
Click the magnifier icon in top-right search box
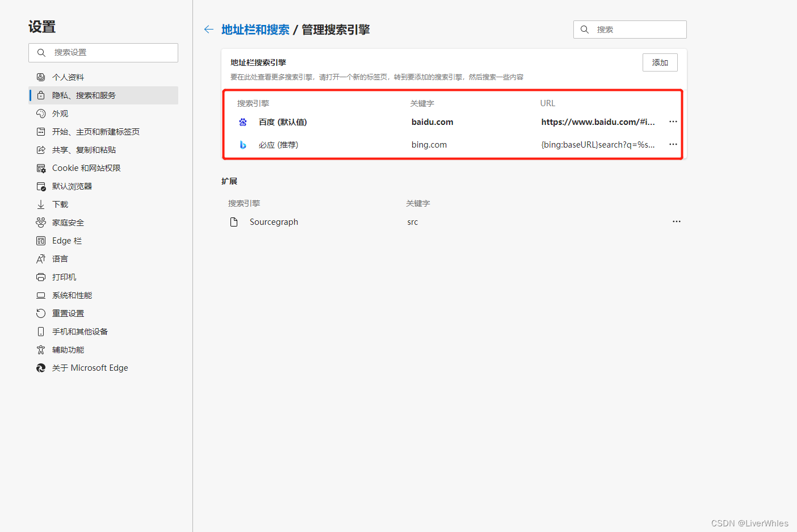coord(585,30)
